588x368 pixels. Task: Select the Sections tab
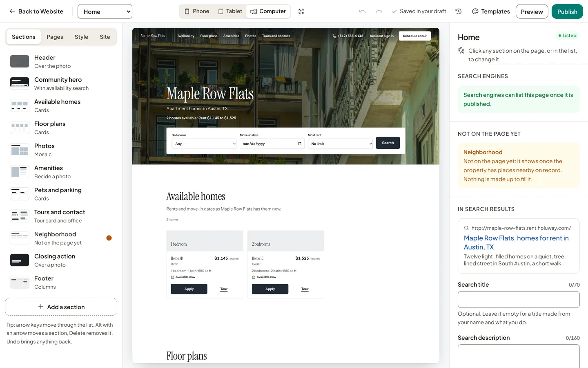coord(24,37)
